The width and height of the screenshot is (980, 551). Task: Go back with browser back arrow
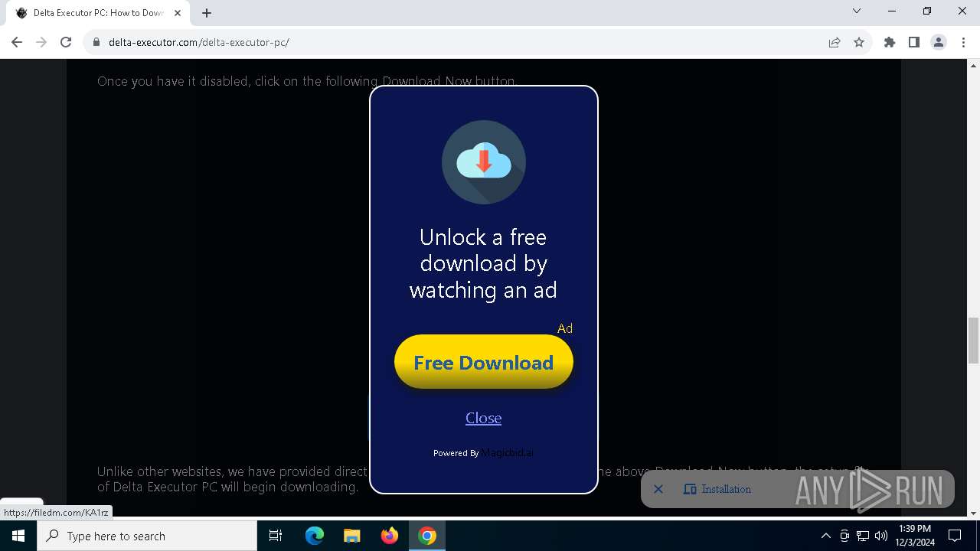pos(17,42)
